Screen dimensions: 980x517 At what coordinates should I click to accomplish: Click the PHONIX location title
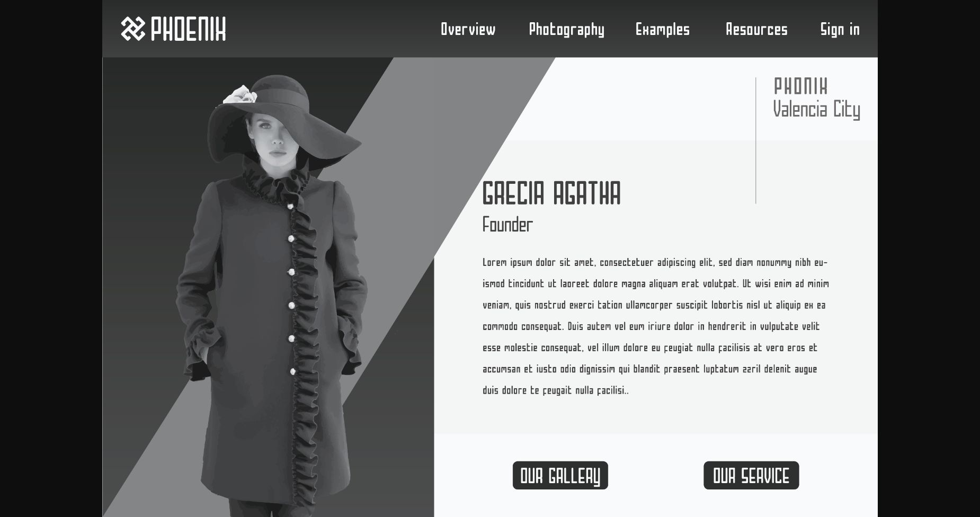pyautogui.click(x=800, y=86)
